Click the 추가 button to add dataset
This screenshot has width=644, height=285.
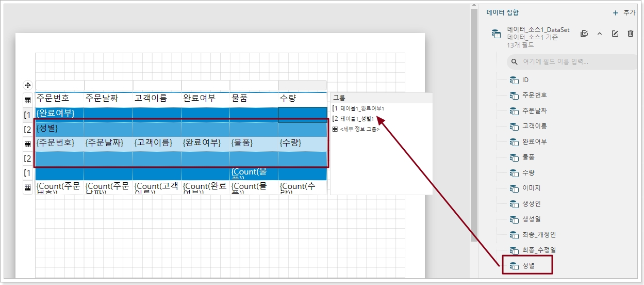tap(624, 12)
